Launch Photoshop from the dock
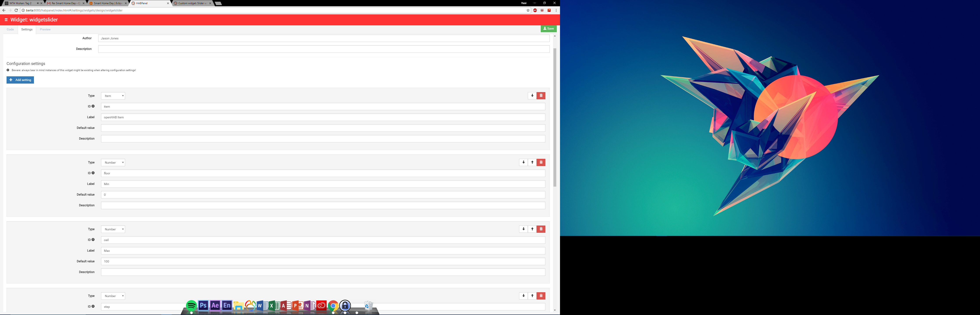The height and width of the screenshot is (315, 980). 203,306
